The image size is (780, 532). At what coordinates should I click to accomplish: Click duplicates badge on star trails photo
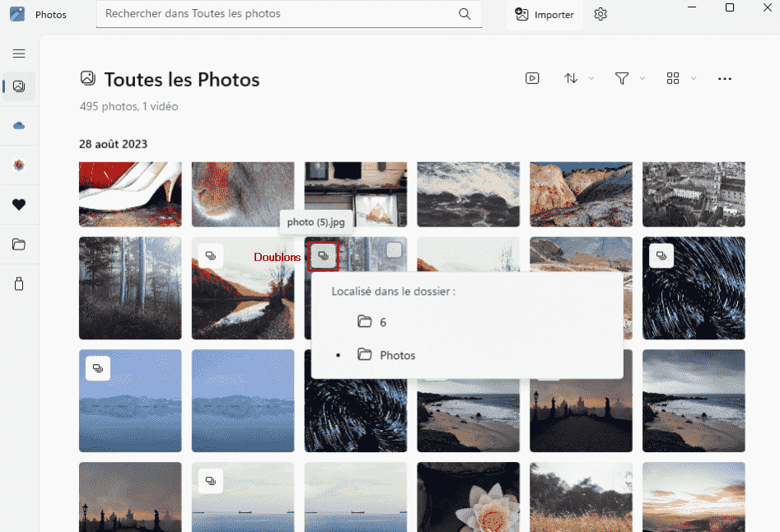(661, 256)
